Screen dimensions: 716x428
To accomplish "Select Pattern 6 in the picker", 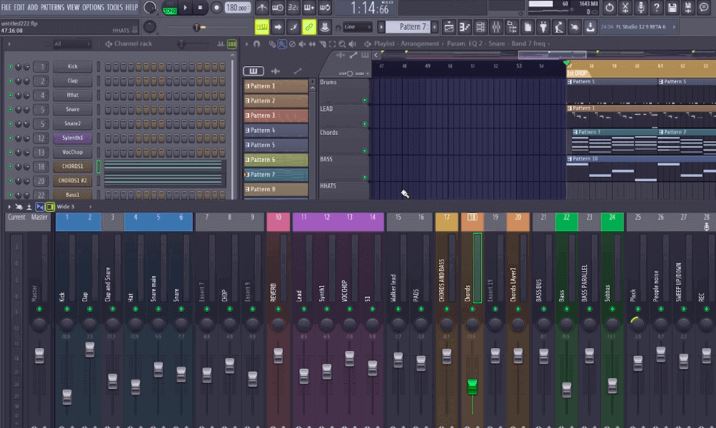I will pos(276,160).
